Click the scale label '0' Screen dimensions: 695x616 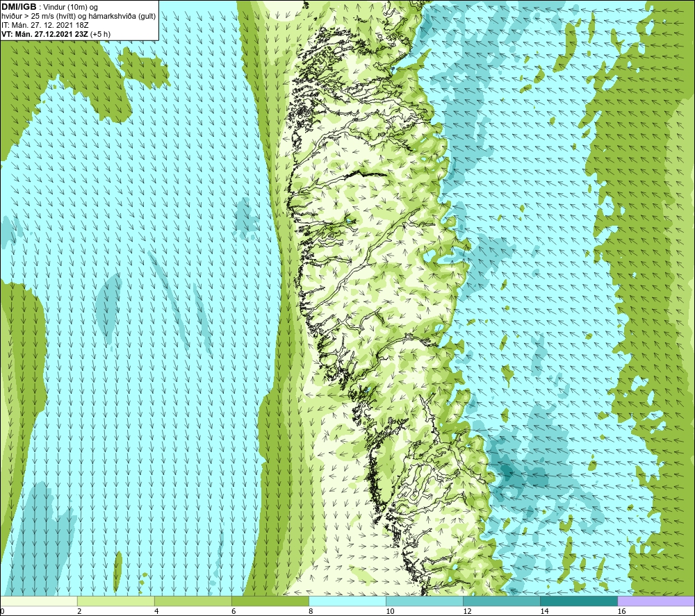(x=3, y=612)
